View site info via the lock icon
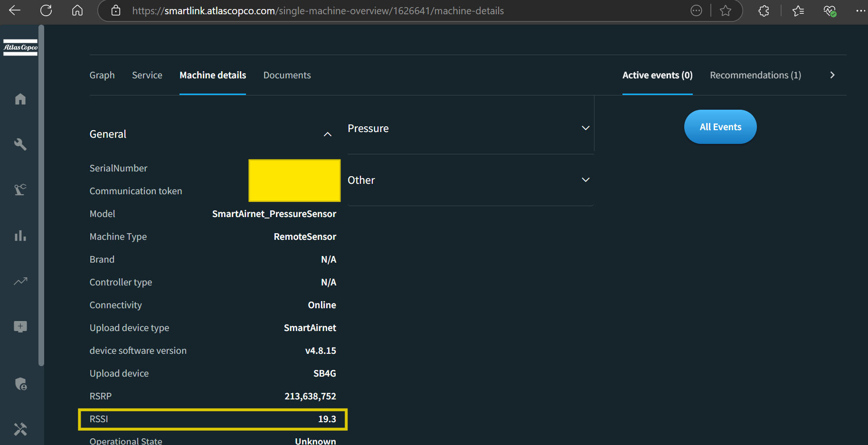Screen dimensions: 868x445 [116, 10]
